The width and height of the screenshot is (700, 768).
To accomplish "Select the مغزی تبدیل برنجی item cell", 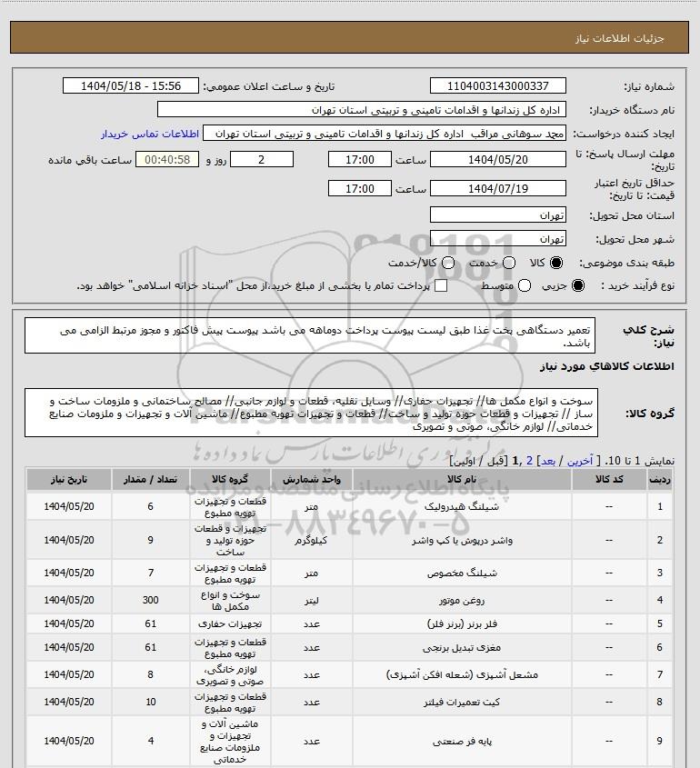I will click(x=462, y=647).
